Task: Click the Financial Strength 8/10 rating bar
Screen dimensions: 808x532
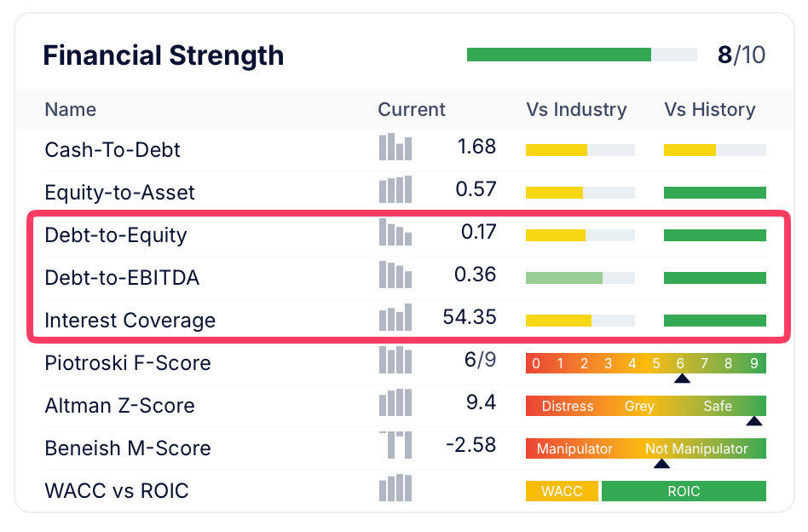Action: pos(582,55)
